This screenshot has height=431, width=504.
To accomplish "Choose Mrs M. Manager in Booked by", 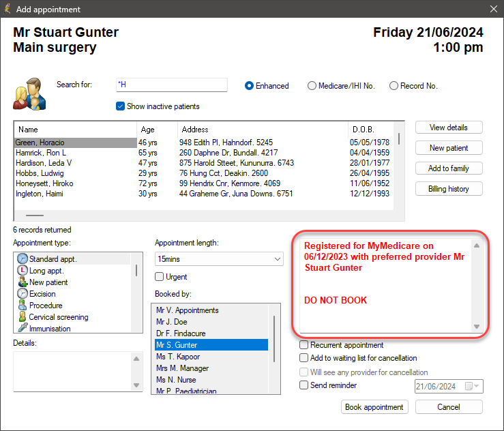I will click(211, 368).
